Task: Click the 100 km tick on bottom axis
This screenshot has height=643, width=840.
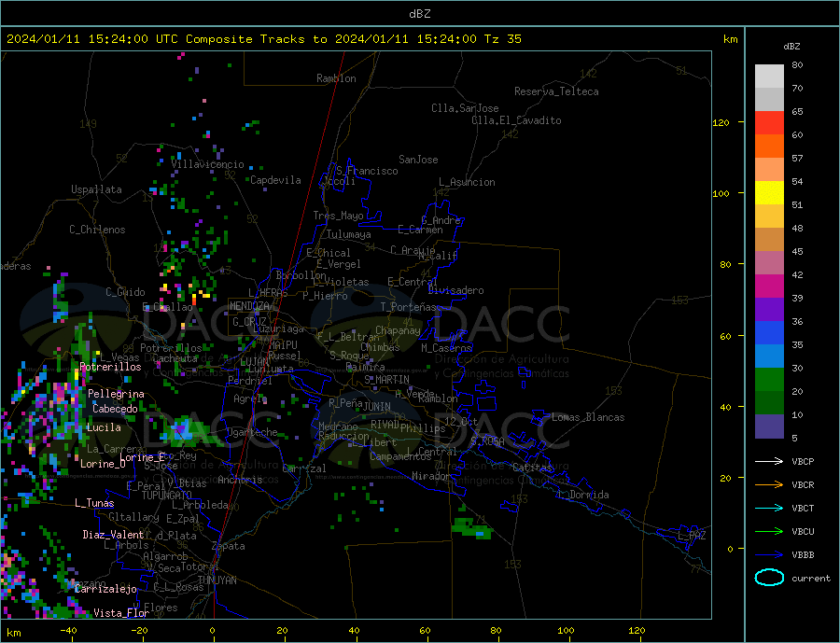Action: coord(567,631)
